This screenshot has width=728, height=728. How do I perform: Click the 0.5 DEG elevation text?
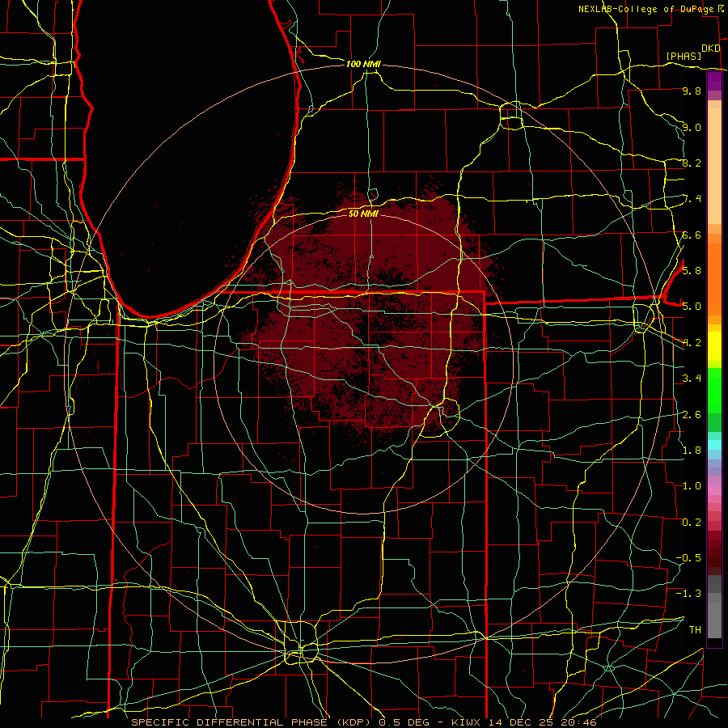click(x=402, y=722)
